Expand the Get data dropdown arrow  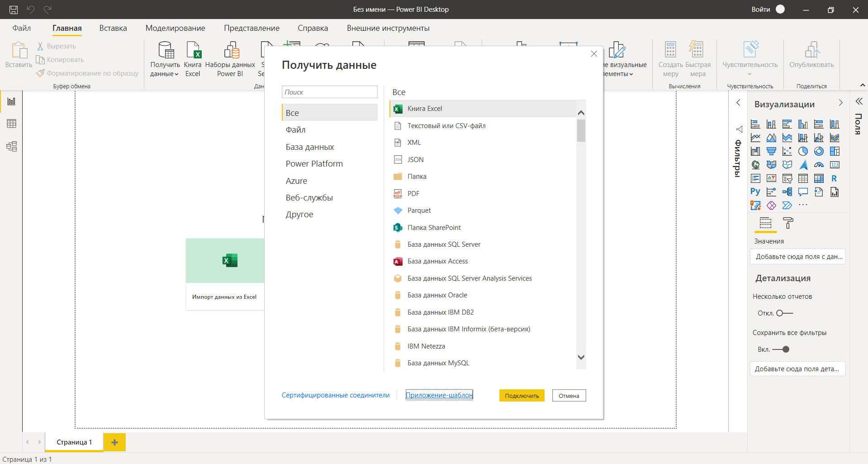(176, 74)
